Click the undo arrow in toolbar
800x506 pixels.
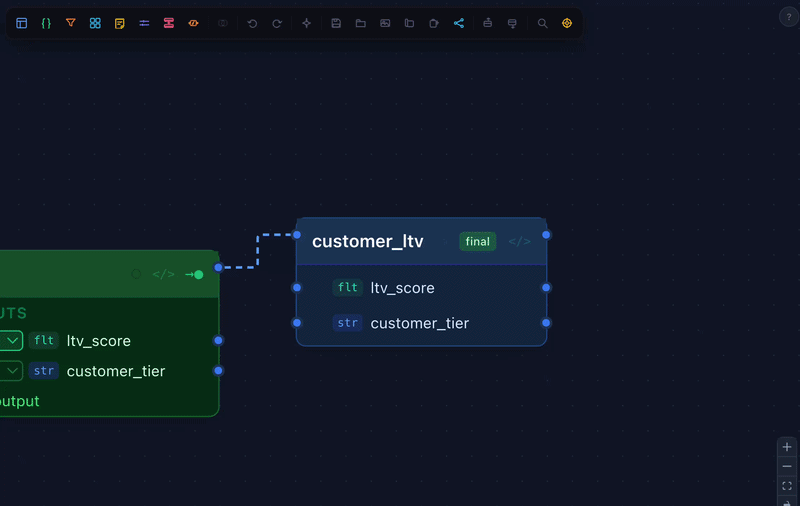pyautogui.click(x=252, y=23)
